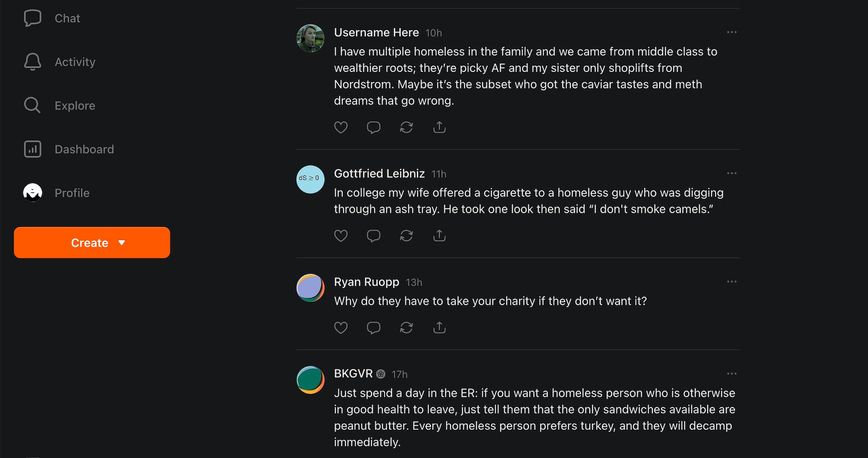Screen dimensions: 868x458
Task: Share Gottfried Leibniz's camel cigarette post
Action: pyautogui.click(x=439, y=236)
